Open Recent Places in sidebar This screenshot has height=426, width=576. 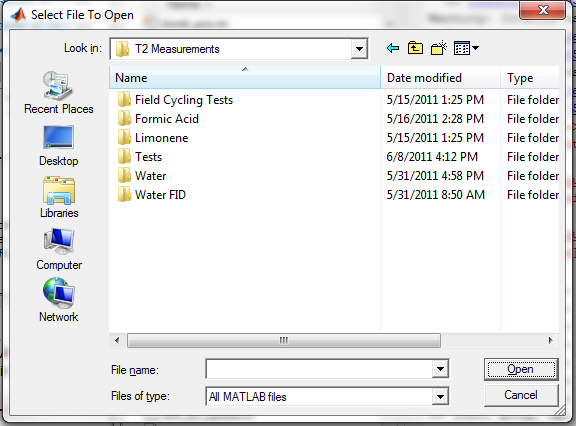59,93
